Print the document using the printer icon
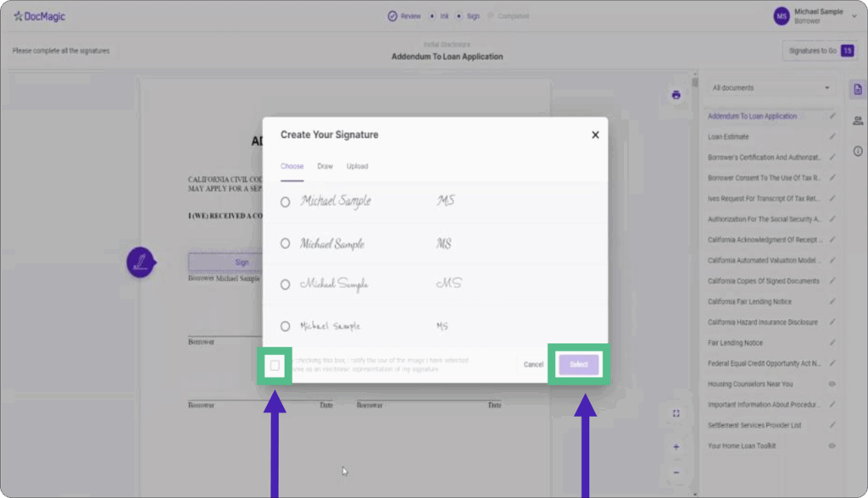Viewport: 868px width, 498px height. click(676, 95)
